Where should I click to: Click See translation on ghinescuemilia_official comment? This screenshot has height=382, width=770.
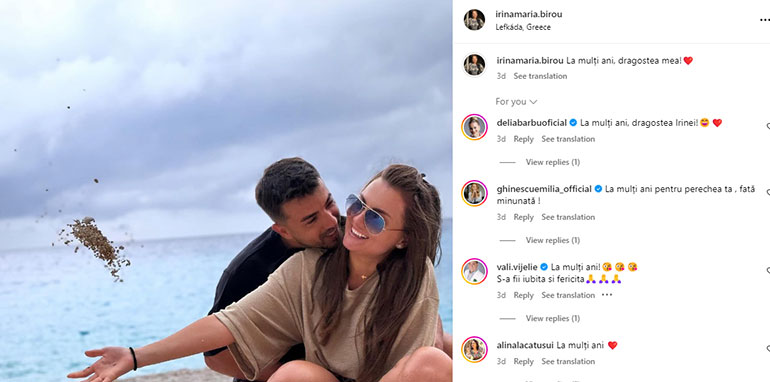pyautogui.click(x=568, y=217)
